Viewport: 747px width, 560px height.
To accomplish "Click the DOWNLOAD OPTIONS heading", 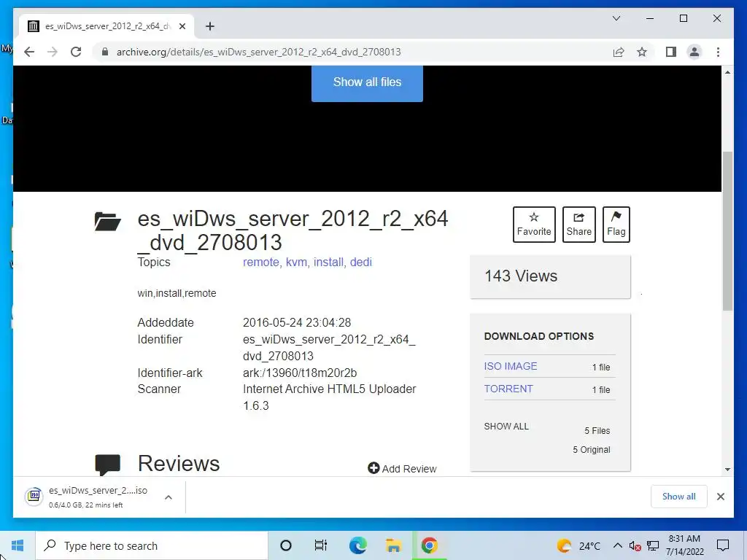I will (x=539, y=336).
